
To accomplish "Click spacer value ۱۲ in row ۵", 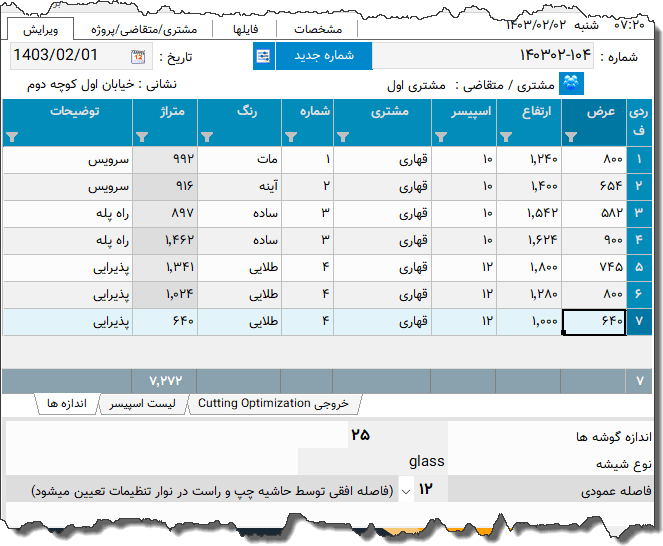I will coord(464,267).
